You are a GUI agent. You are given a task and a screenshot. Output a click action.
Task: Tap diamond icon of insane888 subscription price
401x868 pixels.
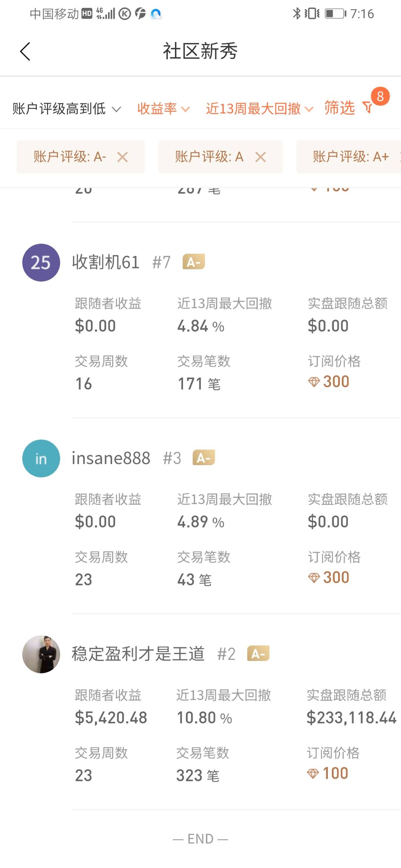314,578
